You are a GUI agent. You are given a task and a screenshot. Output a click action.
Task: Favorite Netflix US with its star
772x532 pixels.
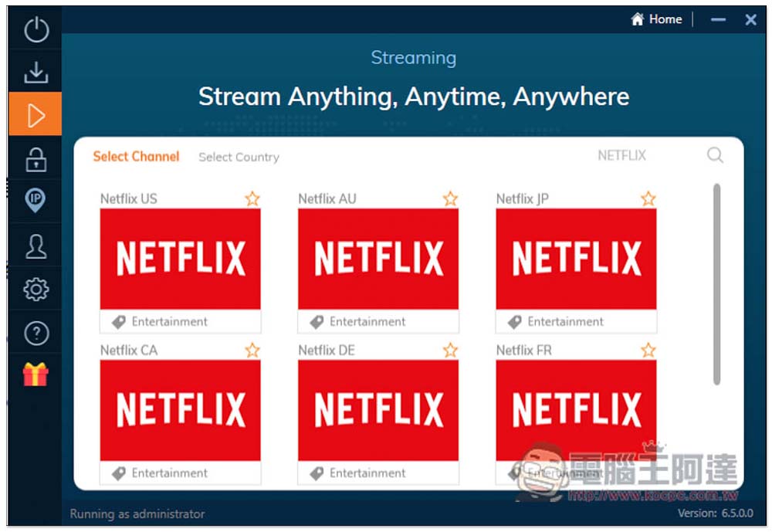click(252, 198)
